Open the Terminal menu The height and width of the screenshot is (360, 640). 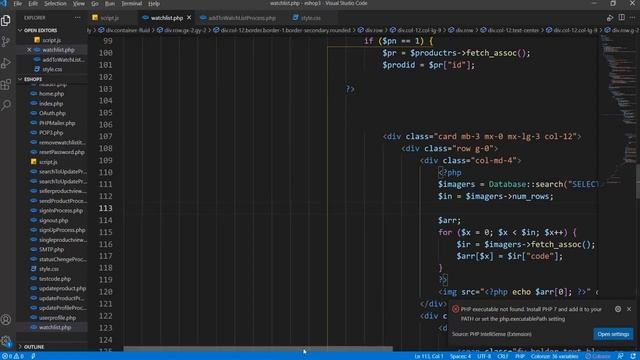tap(131, 4)
